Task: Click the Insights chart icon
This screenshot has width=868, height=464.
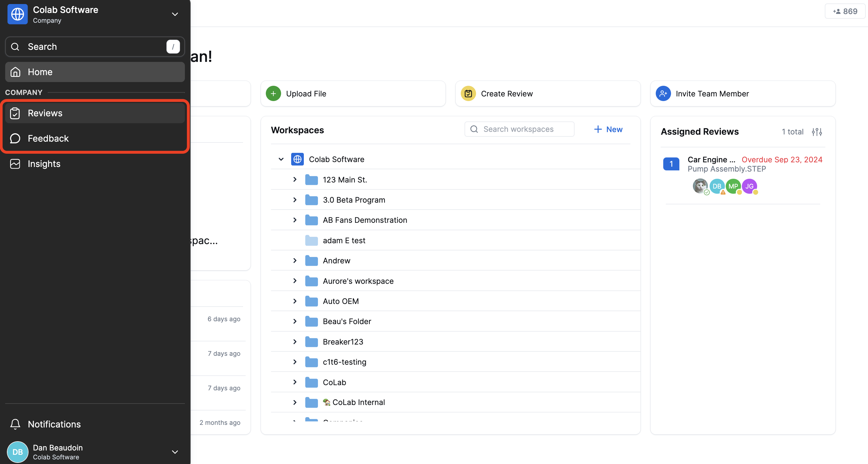Action: pyautogui.click(x=15, y=164)
